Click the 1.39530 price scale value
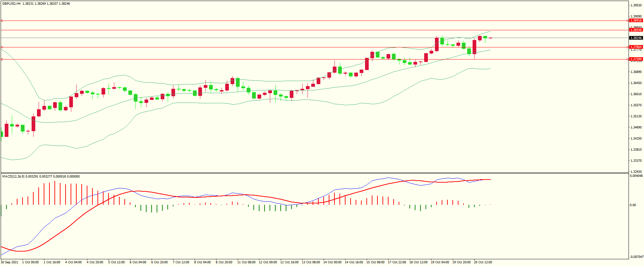Image resolution: width=644 pixels, height=266 pixels. [x=636, y=5]
